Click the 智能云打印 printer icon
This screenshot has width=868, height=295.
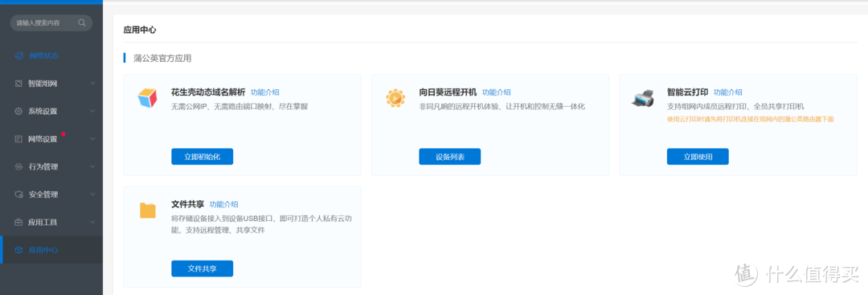click(x=643, y=99)
